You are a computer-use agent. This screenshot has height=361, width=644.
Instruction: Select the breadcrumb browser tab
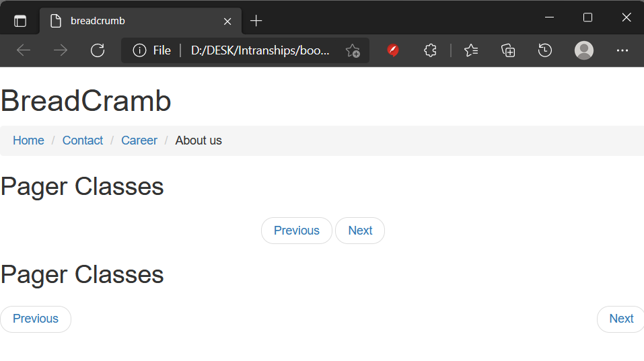point(141,21)
